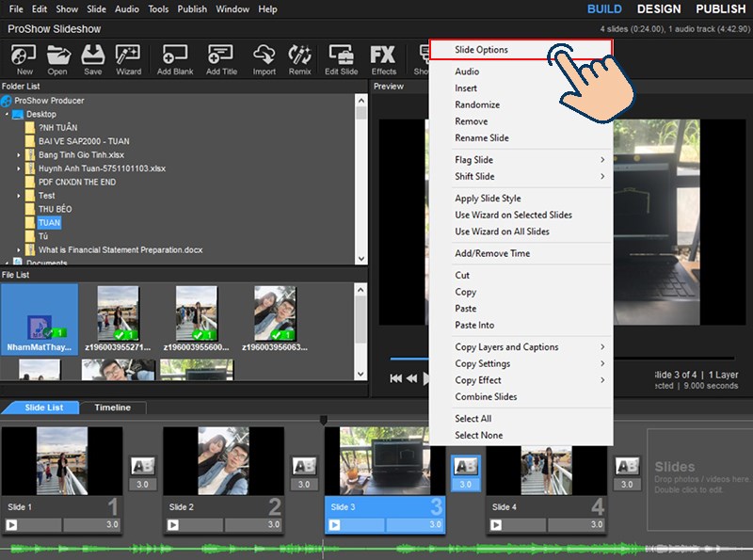Screen dimensions: 753x560
Task: Switch to the PUBLISH workspace
Action: (x=720, y=9)
